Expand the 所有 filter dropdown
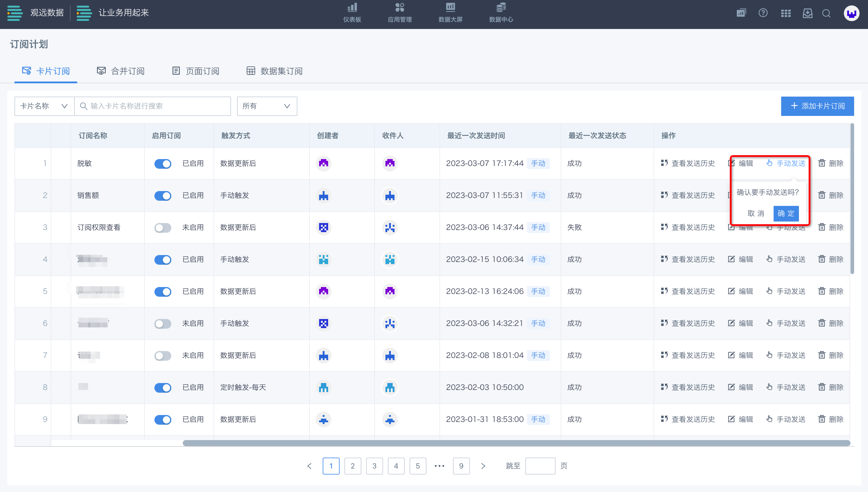This screenshot has width=868, height=492. pyautogui.click(x=267, y=106)
